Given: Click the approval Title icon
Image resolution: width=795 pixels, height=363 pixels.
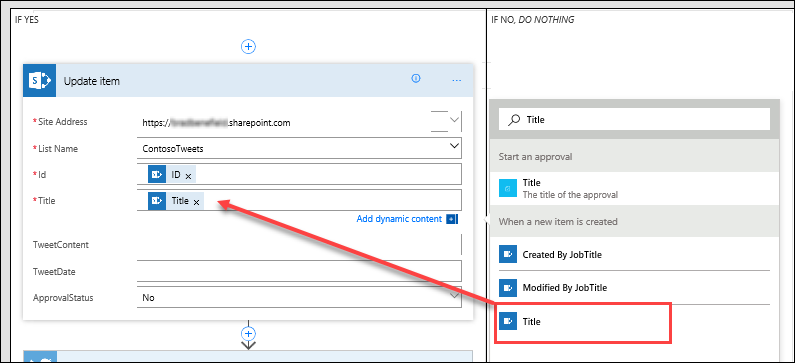Looking at the screenshot, I should [x=507, y=188].
